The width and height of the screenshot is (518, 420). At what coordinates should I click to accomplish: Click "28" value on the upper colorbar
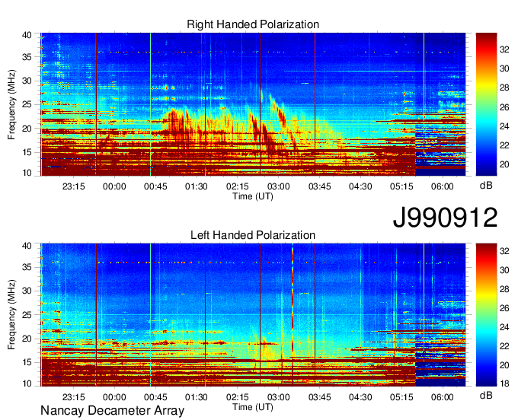[x=504, y=87]
